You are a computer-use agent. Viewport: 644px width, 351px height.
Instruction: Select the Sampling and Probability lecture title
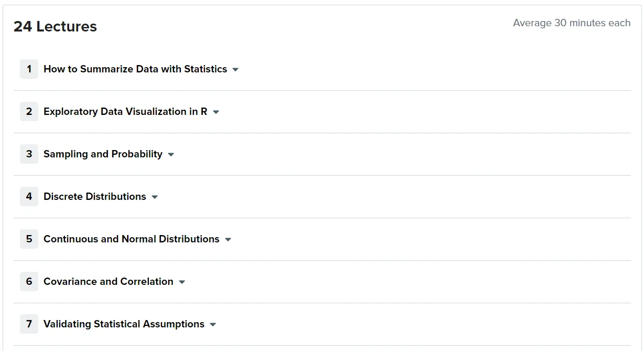103,154
